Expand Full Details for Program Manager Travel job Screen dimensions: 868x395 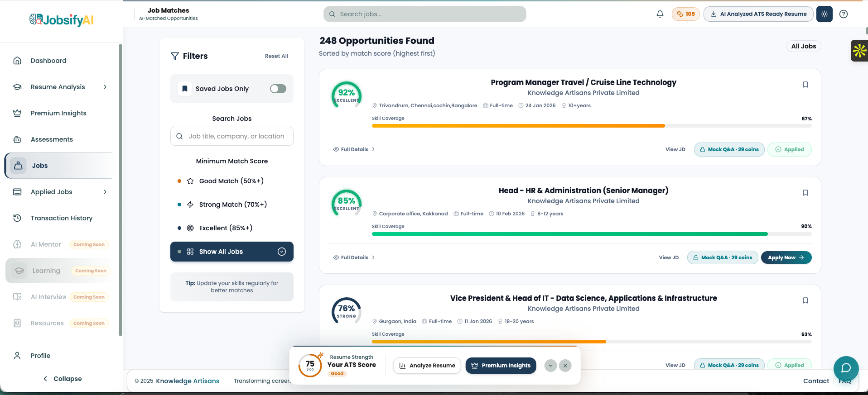(x=354, y=149)
